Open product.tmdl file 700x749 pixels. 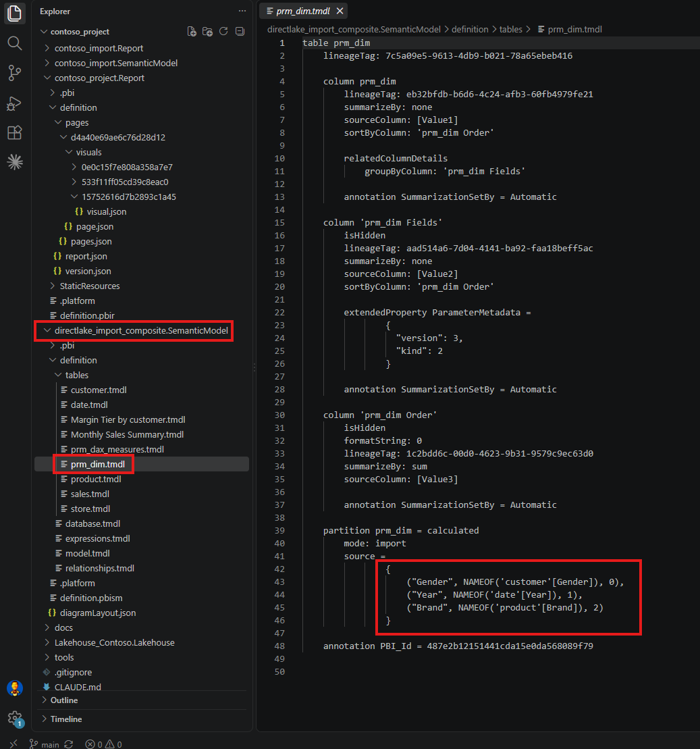[96, 479]
